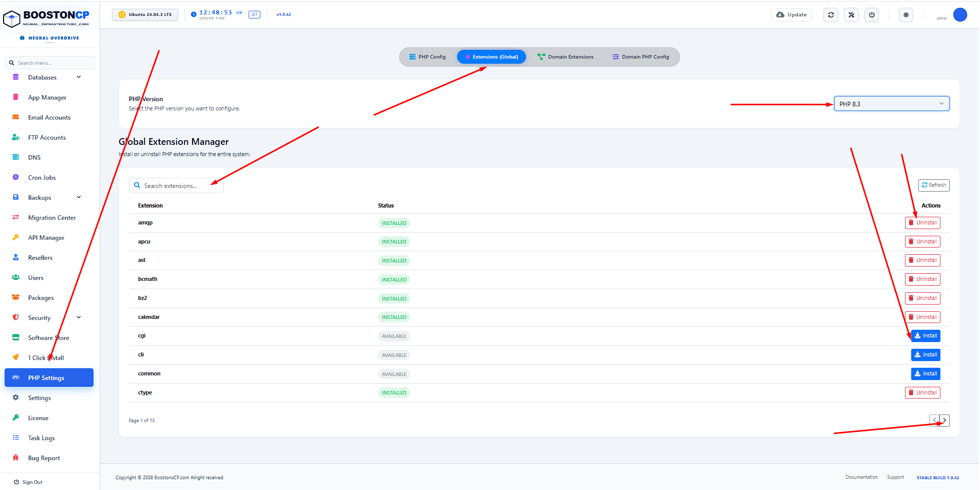Click the STABLE BUILD 1.0.42 label

pos(938,478)
